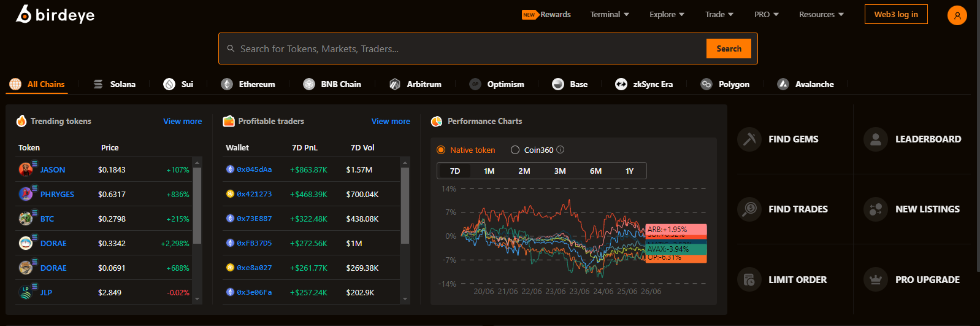Click the JASON token avatar
980x326 pixels.
point(26,169)
